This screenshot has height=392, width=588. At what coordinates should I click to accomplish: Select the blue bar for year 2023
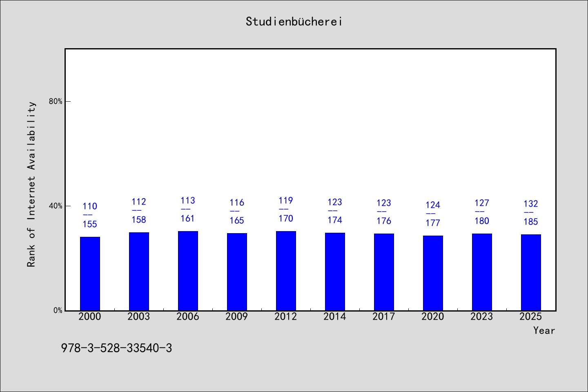coord(482,272)
